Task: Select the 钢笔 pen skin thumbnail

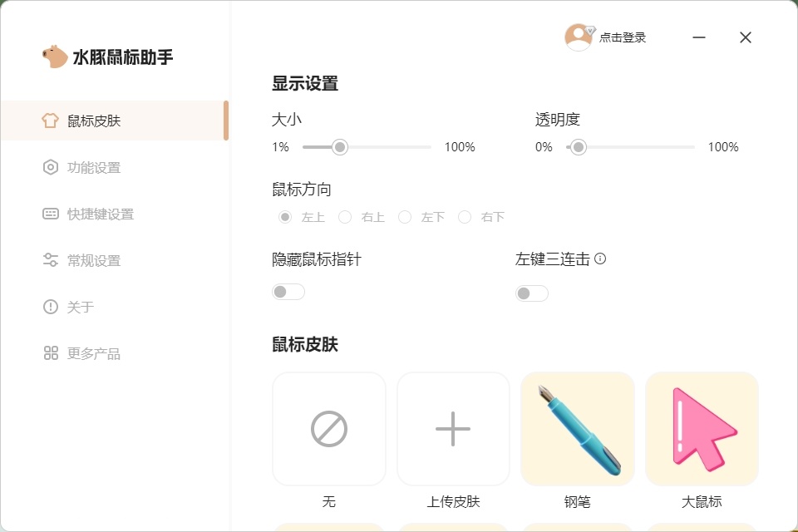Action: point(577,428)
